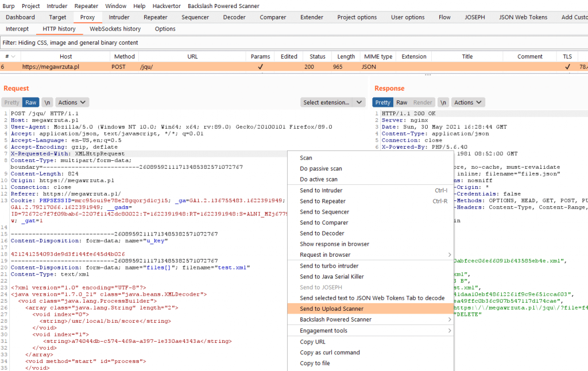Switch to the JOSEPH tab
The height and width of the screenshot is (371, 588).
point(475,17)
